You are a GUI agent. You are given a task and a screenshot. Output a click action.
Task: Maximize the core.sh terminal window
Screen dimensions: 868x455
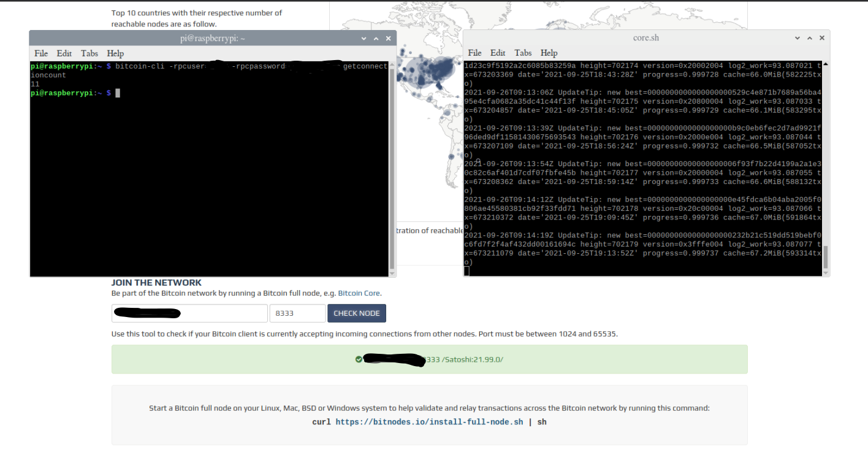tap(810, 38)
